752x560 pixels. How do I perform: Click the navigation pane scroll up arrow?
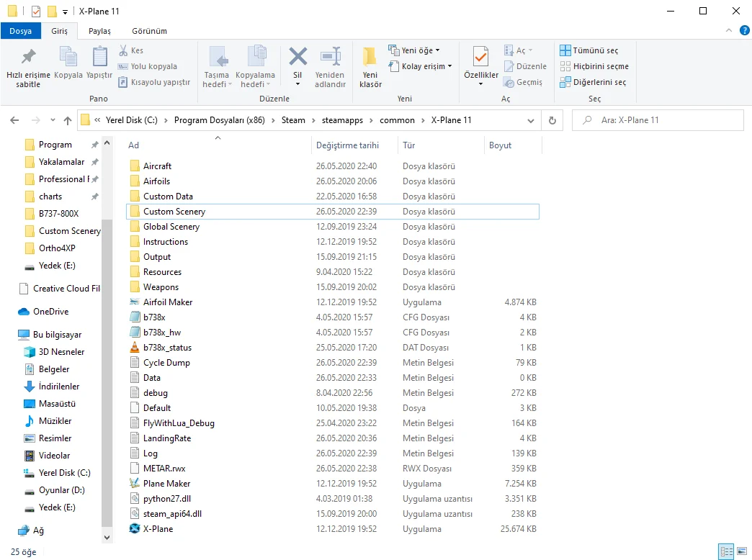click(107, 143)
